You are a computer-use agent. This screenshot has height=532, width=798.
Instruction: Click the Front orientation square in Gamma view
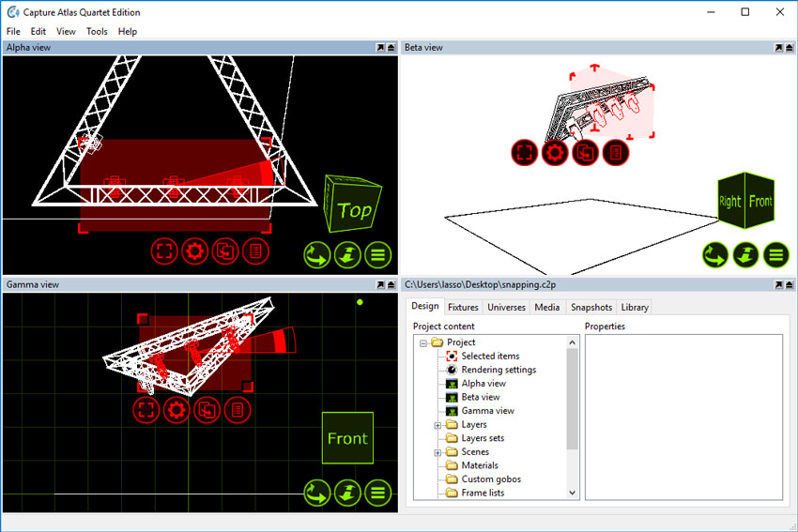tap(347, 438)
